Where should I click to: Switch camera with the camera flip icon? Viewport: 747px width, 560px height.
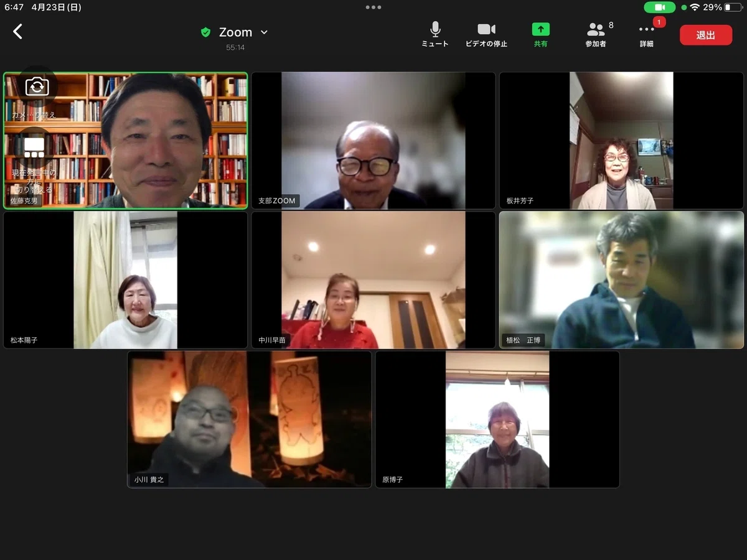(37, 86)
